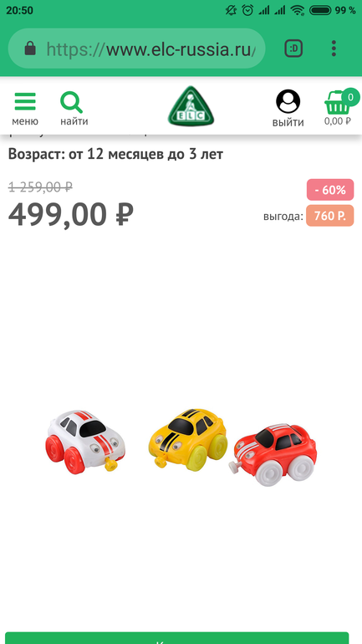
Task: Tap the alarm clock status icon
Action: (247, 10)
